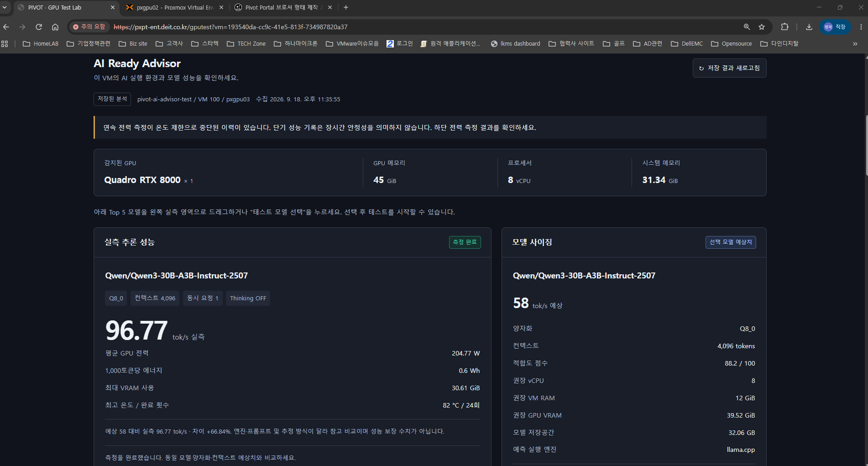Open the 스타택 bookmark folder
The width and height of the screenshot is (868, 466).
pos(205,44)
